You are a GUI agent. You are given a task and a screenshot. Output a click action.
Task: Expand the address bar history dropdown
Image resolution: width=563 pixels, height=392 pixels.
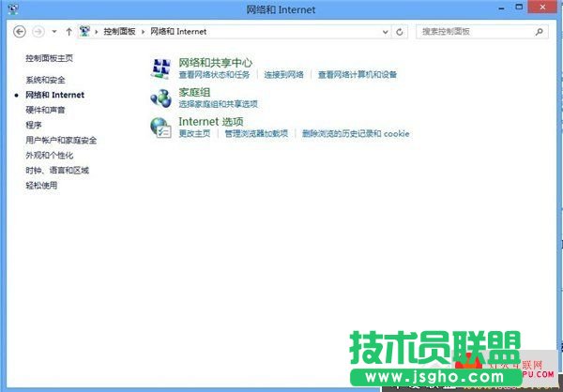point(386,32)
